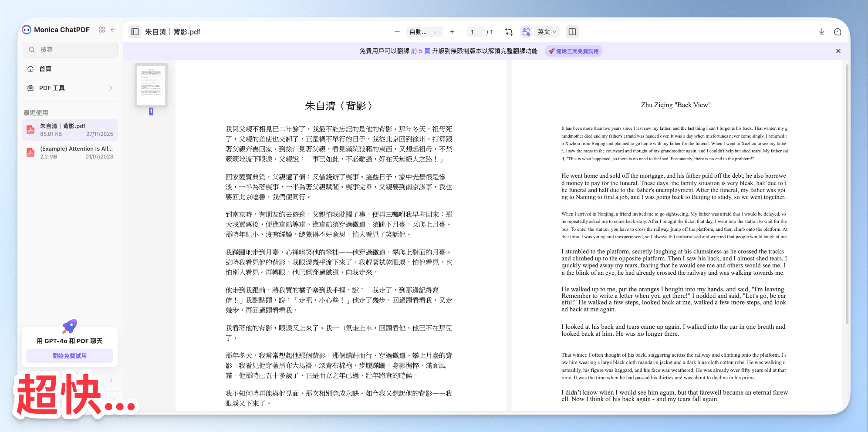This screenshot has width=868, height=432.
Task: Click 開始三天免費試用 in banner
Action: [x=574, y=51]
